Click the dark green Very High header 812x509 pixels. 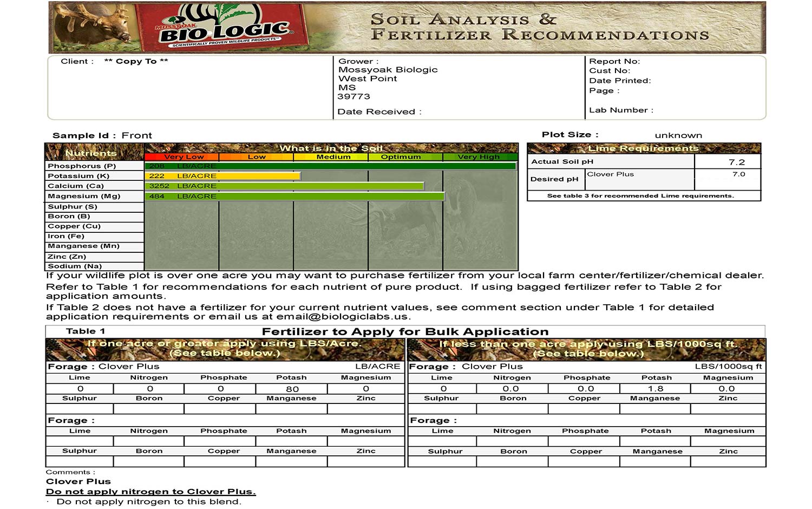(479, 157)
